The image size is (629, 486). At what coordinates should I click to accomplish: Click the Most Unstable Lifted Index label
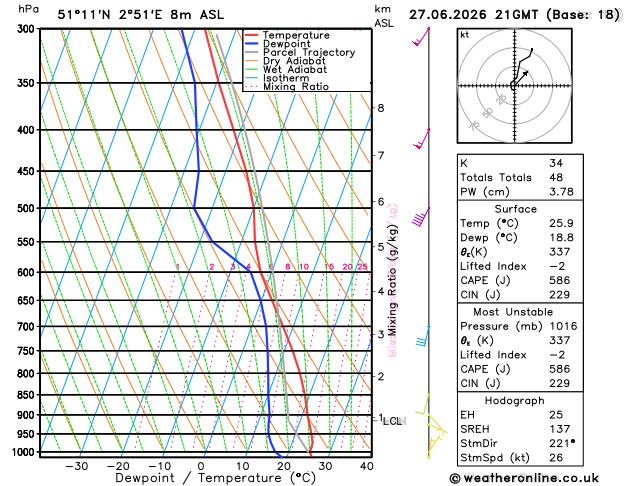pyautogui.click(x=493, y=355)
